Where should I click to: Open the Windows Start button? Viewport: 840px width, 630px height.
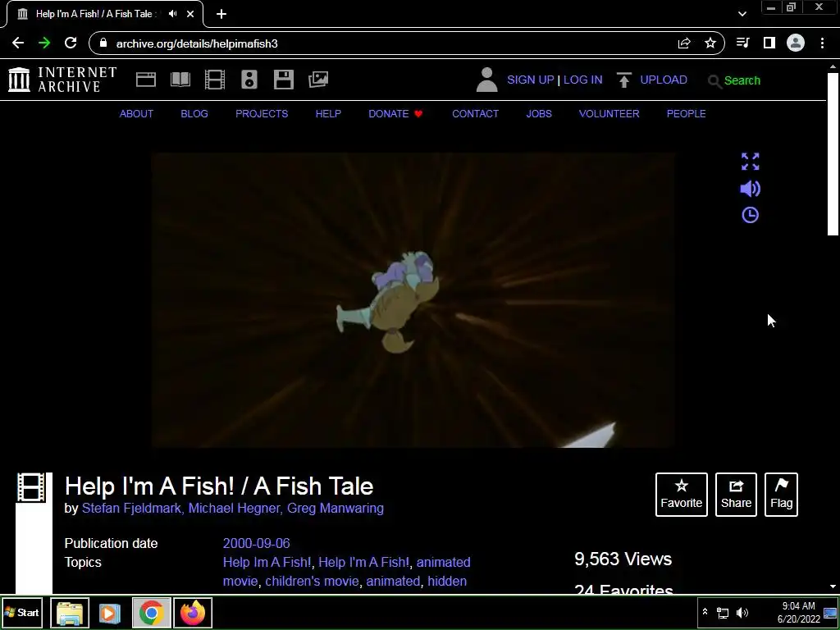click(x=22, y=612)
